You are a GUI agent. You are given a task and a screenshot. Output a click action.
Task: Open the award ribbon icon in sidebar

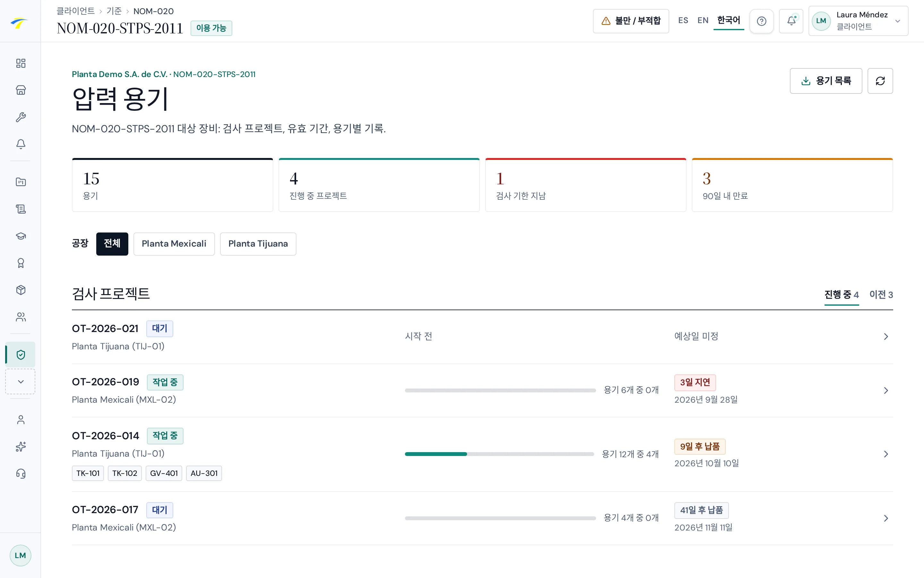tap(21, 263)
